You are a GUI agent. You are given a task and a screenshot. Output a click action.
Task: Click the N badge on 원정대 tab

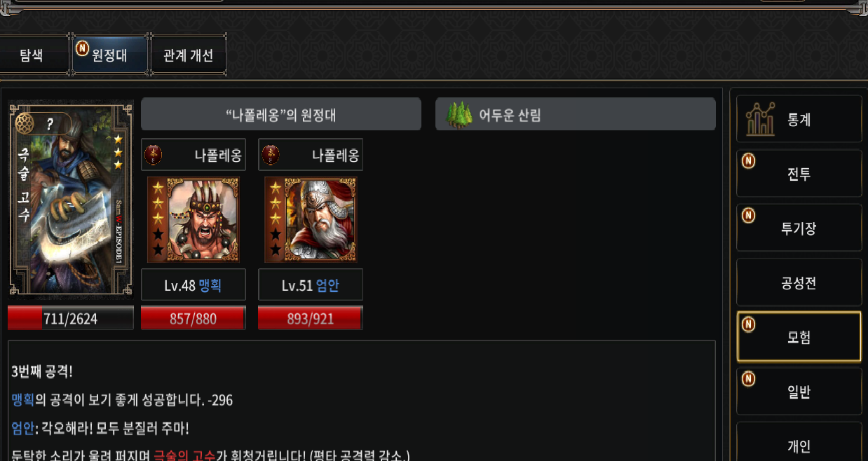click(x=82, y=48)
